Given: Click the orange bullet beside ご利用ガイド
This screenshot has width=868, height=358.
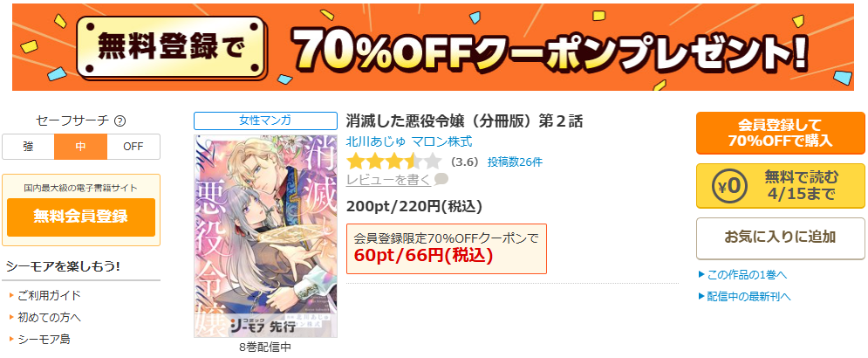Looking at the screenshot, I should (11, 295).
